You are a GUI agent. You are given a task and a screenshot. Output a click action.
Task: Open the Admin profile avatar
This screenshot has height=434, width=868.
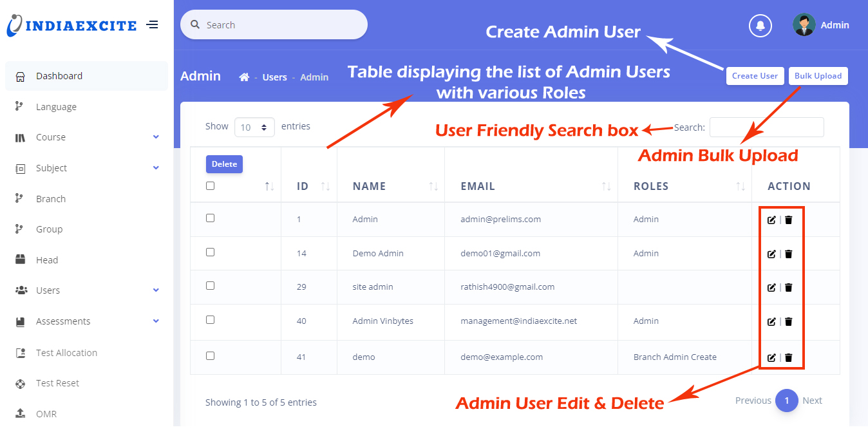click(x=804, y=25)
